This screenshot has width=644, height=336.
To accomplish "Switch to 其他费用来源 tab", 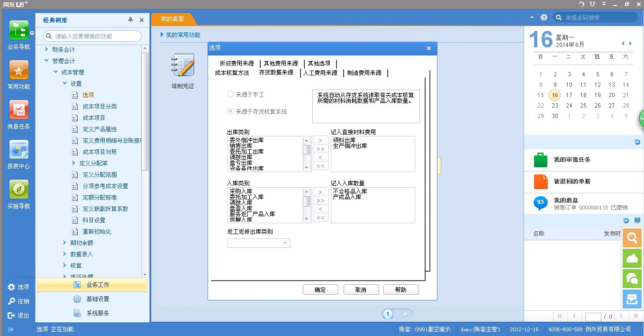I will pyautogui.click(x=281, y=64).
